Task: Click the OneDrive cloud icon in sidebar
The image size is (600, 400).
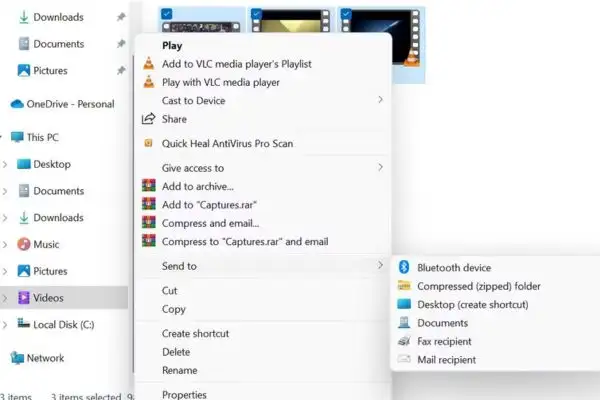Action: pyautogui.click(x=17, y=104)
